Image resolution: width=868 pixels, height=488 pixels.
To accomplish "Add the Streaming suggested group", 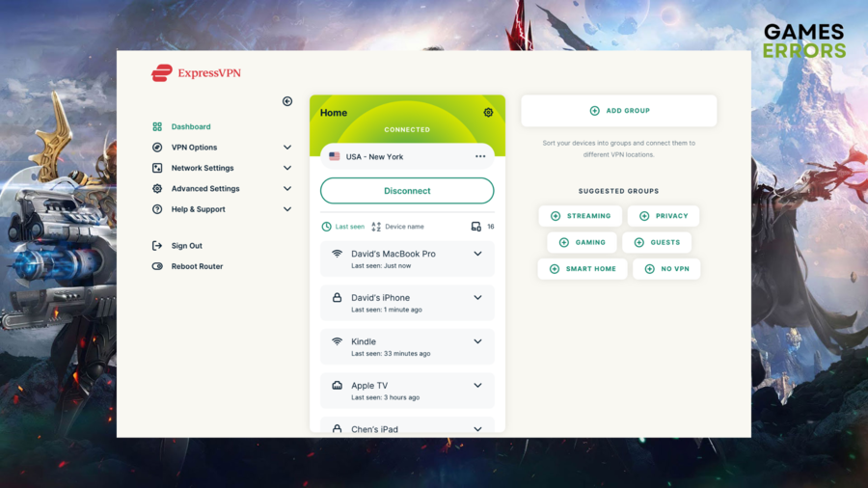I will pyautogui.click(x=581, y=216).
